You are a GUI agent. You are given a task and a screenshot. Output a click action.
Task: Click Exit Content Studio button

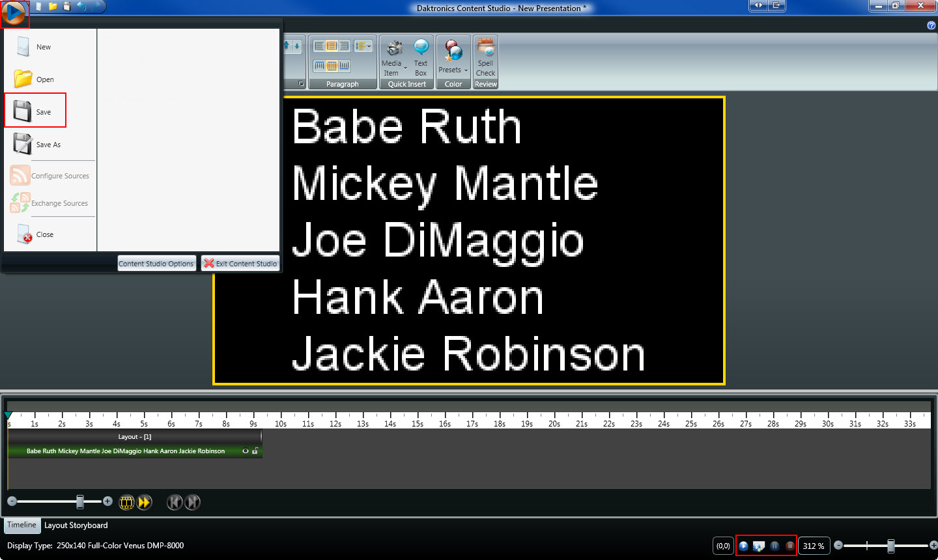tap(240, 264)
